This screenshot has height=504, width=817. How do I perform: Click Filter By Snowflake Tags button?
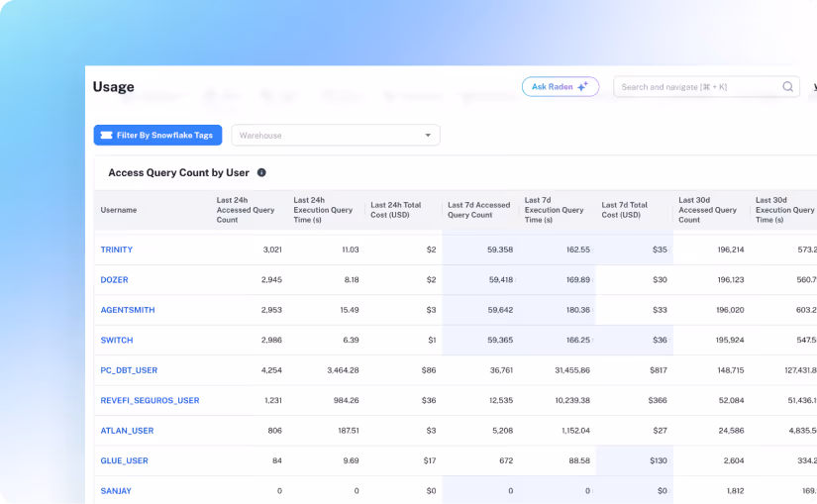tap(157, 135)
